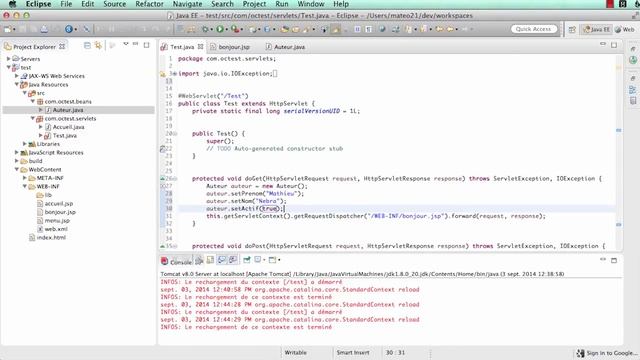Open the Source menu
Image resolution: width=640 pixels, height=360 pixels.
[114, 4]
